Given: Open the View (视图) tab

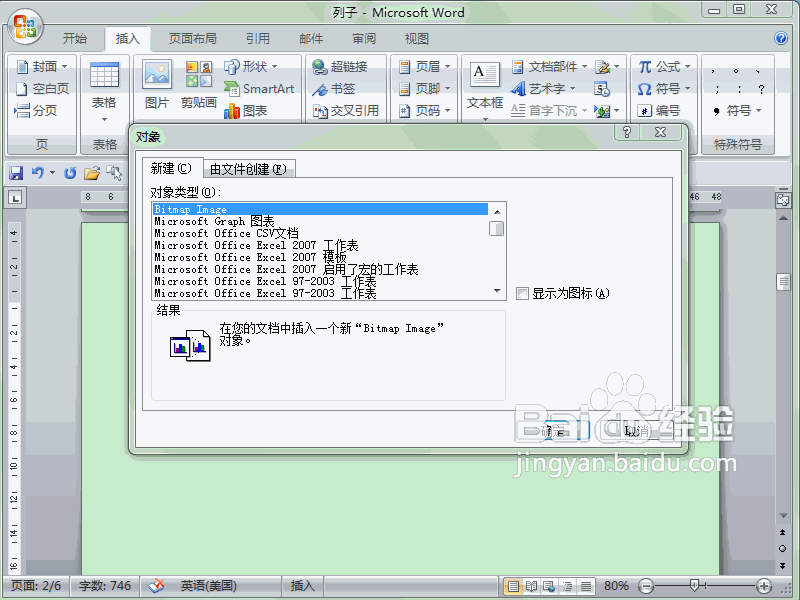Looking at the screenshot, I should click(x=417, y=39).
